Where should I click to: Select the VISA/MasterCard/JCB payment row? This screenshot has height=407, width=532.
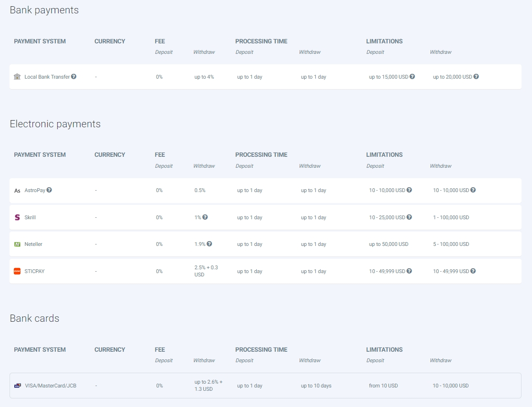pyautogui.click(x=50, y=386)
